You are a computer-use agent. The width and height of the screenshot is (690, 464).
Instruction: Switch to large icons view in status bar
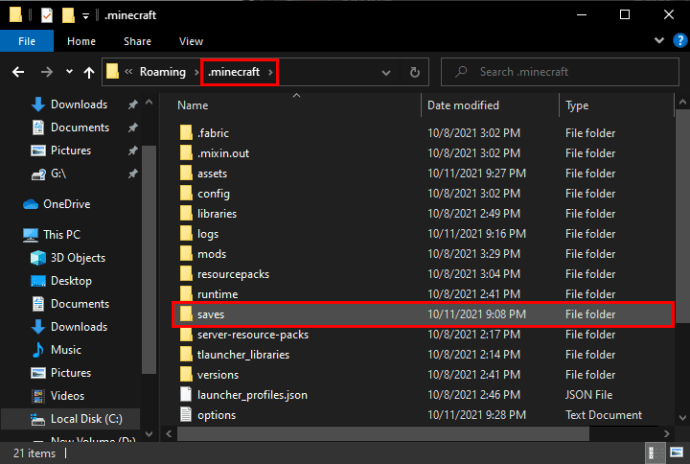pyautogui.click(x=676, y=452)
